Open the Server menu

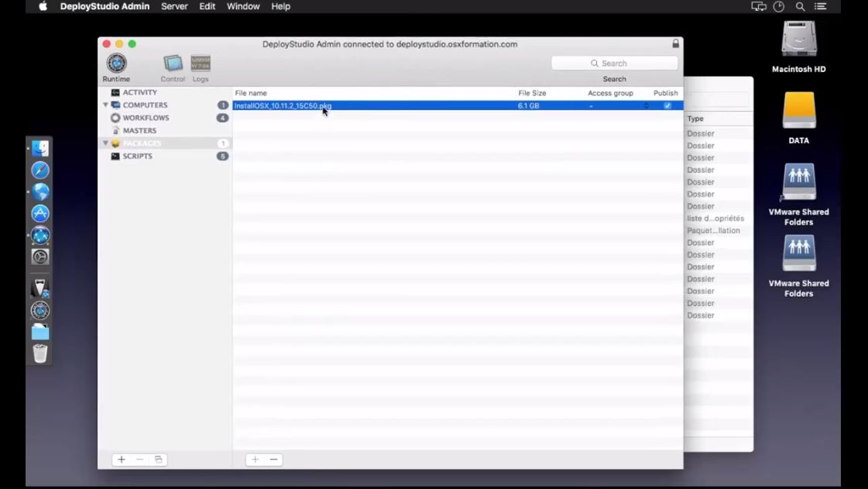point(174,6)
